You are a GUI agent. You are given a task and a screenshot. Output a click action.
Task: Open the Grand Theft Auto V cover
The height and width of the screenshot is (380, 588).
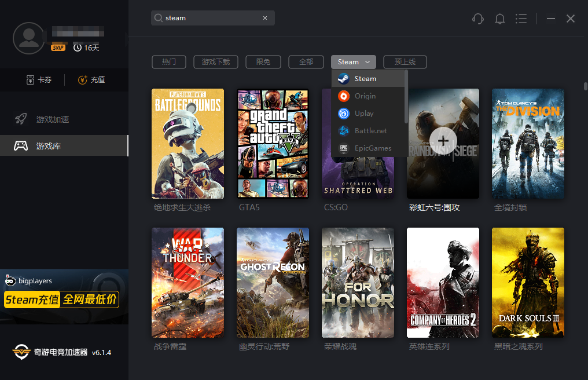coord(273,144)
